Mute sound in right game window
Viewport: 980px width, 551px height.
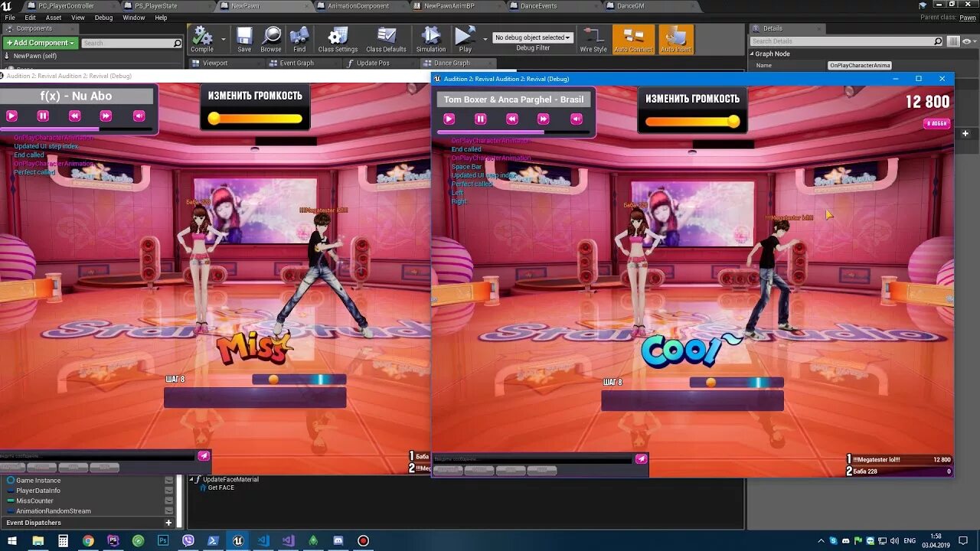(577, 119)
